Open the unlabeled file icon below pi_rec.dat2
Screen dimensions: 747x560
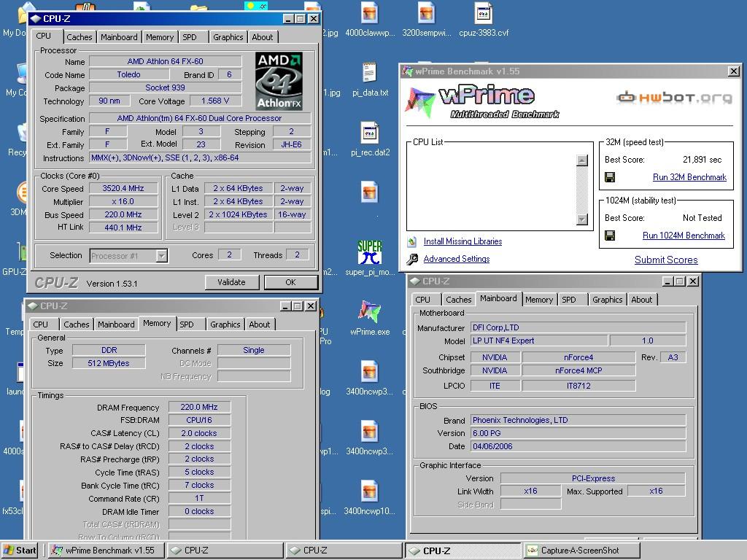369,192
